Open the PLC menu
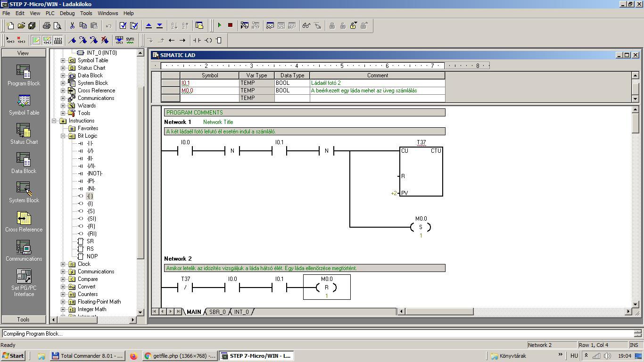Screen dimensions: 644x362 tap(50, 13)
